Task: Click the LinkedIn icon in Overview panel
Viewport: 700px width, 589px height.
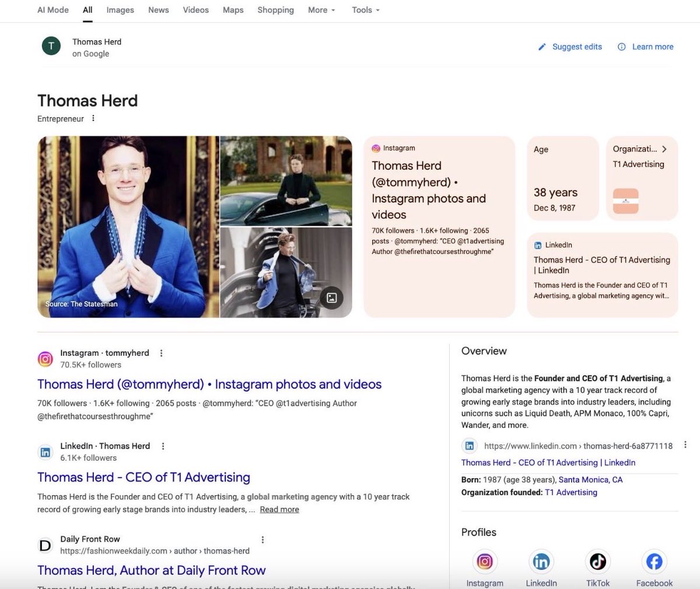Action: (470, 446)
